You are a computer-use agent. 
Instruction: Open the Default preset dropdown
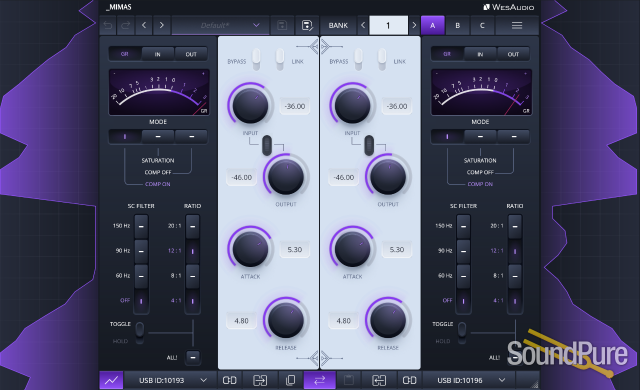tap(220, 25)
